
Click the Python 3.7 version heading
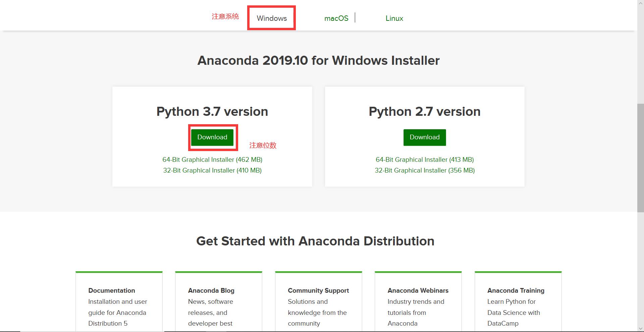[212, 111]
